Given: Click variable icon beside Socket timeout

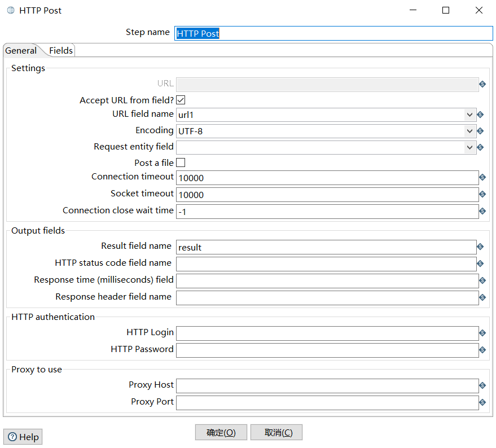Looking at the screenshot, I should [x=482, y=194].
